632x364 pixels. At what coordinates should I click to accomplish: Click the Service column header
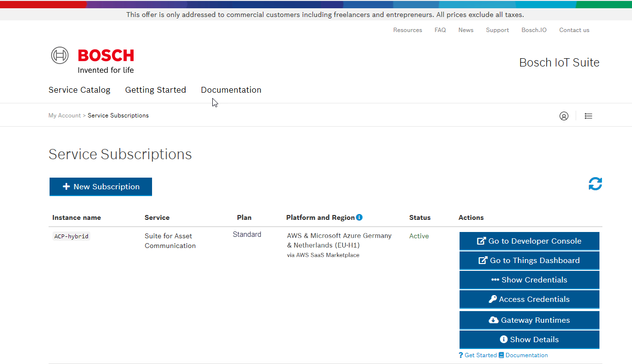click(157, 217)
